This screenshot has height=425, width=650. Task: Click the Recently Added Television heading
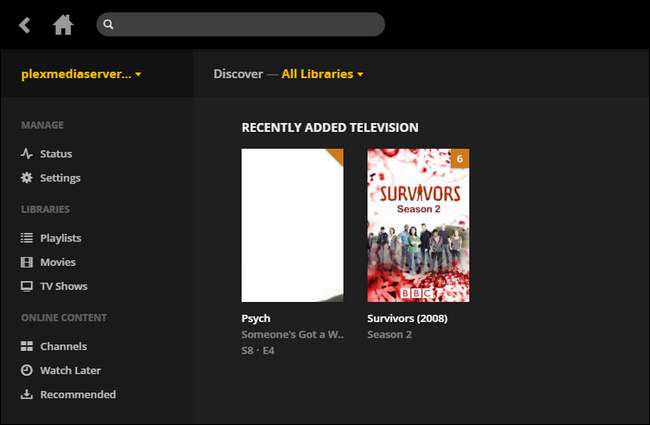(330, 128)
